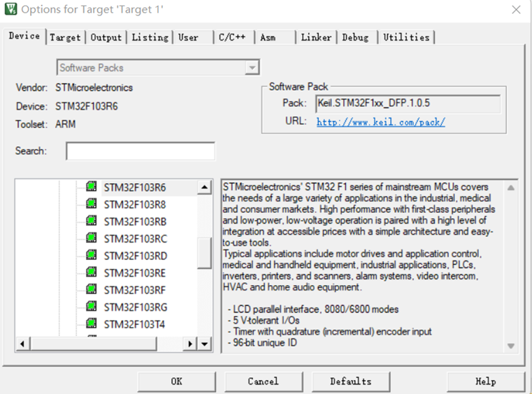Switch to the Debug tab
This screenshot has width=532, height=394.
pyautogui.click(x=355, y=37)
